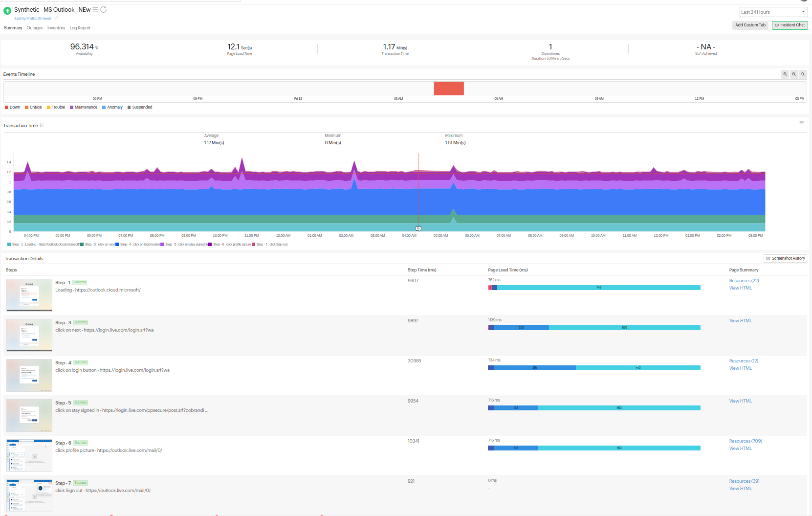Toggle the Step-7 click Sign out series
The width and height of the screenshot is (812, 516).
270,245
